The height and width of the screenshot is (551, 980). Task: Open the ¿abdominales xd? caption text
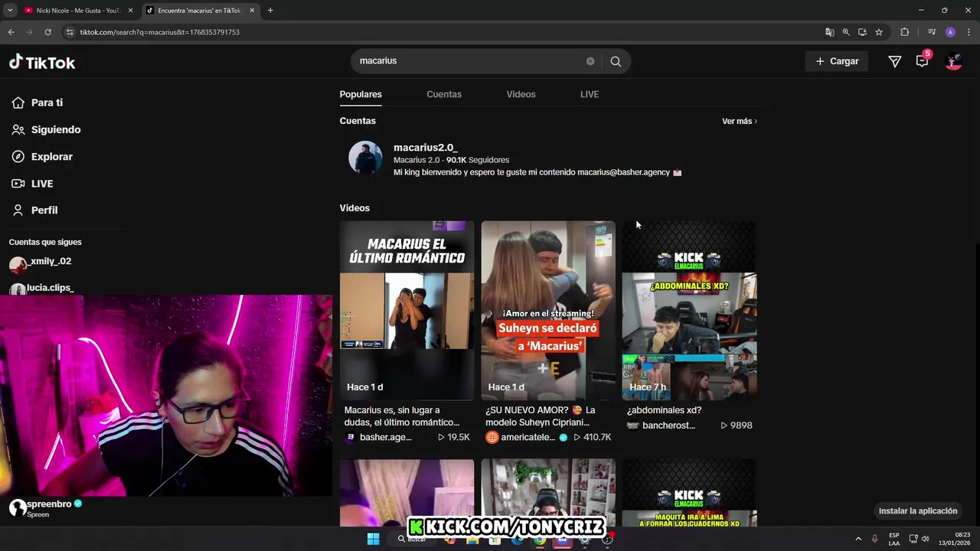coord(664,410)
